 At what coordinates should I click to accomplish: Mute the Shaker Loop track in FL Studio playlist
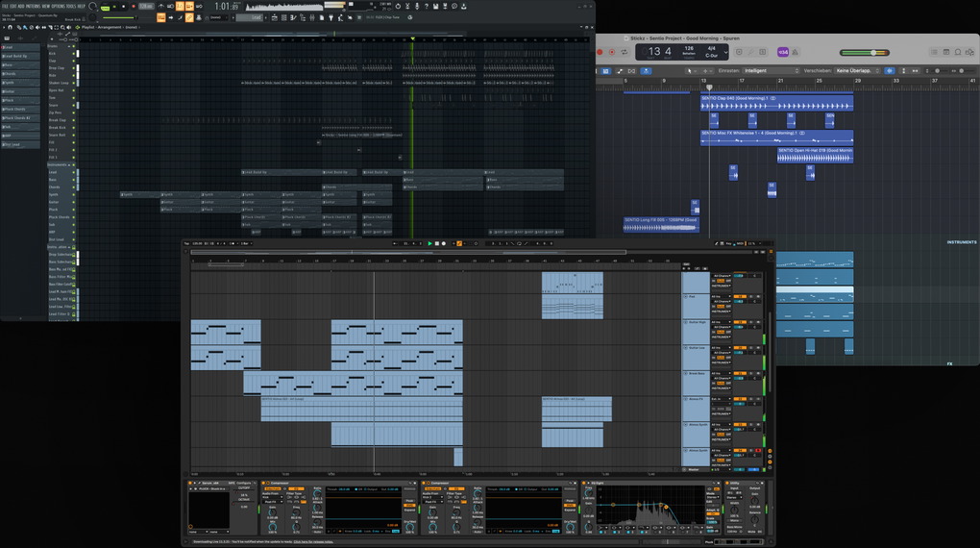74,83
